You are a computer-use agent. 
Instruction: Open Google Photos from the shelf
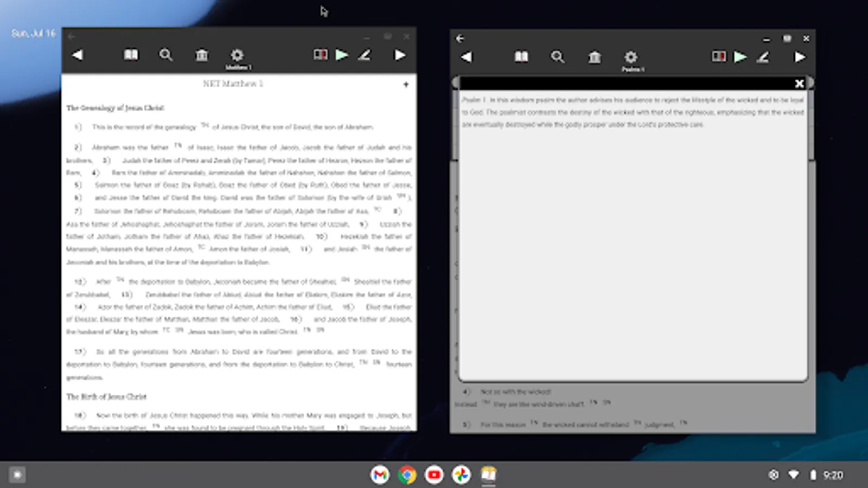(x=461, y=475)
